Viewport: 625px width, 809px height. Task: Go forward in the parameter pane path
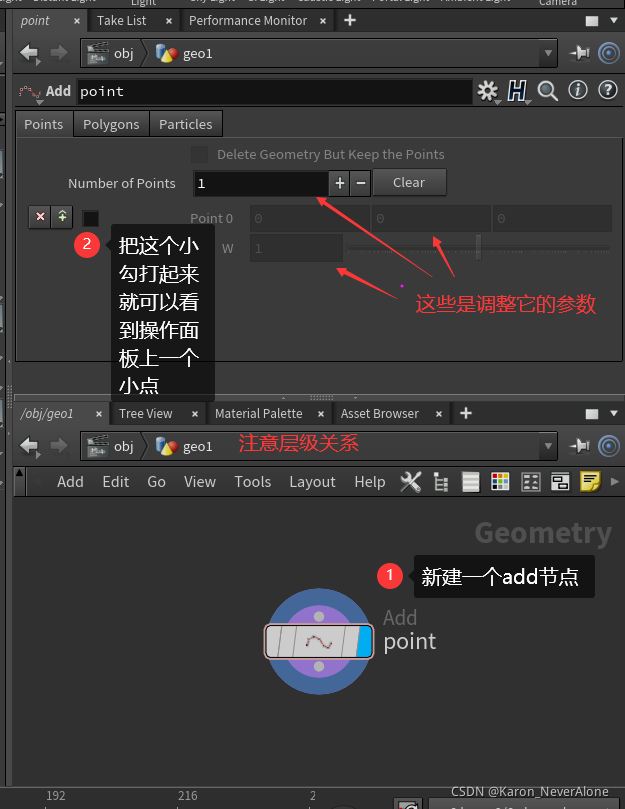pos(59,53)
